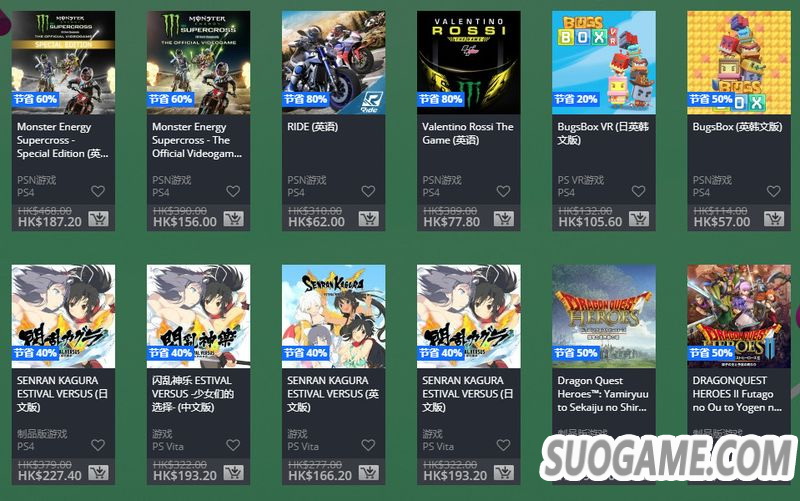Add RIDE (英语) to cart

[368, 219]
